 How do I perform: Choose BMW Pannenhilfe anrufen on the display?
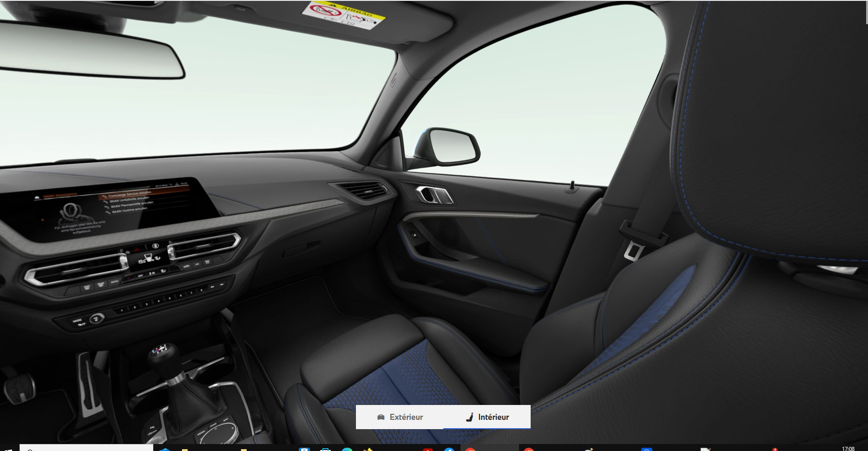[x=131, y=205]
